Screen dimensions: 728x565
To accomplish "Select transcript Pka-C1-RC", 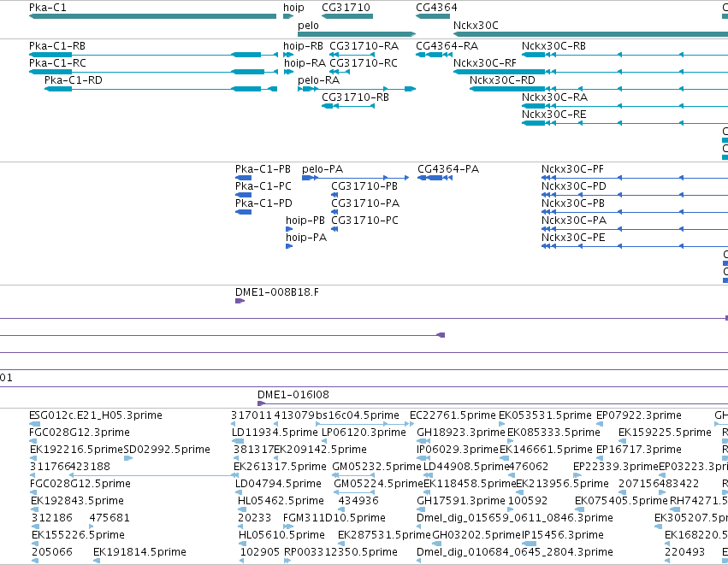I will pos(153,72).
